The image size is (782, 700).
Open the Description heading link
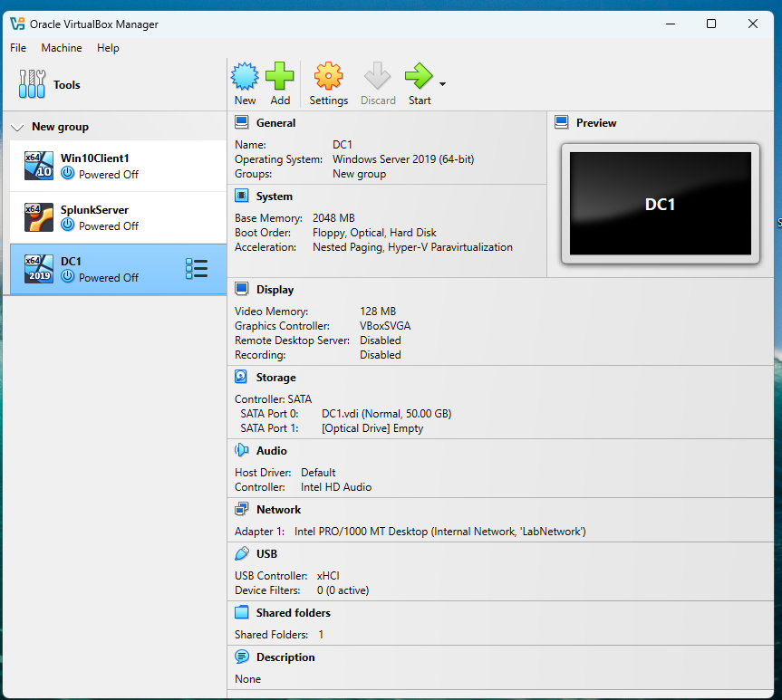[x=285, y=657]
